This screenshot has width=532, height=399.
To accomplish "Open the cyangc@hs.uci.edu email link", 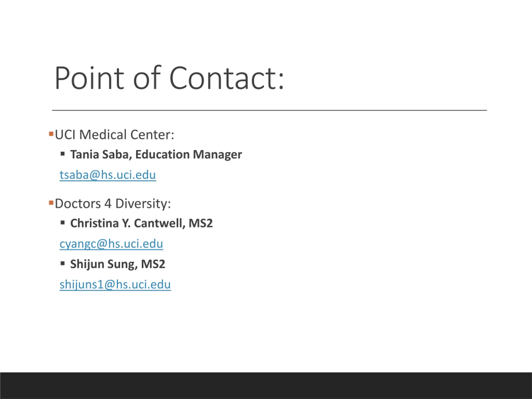I will click(x=111, y=244).
